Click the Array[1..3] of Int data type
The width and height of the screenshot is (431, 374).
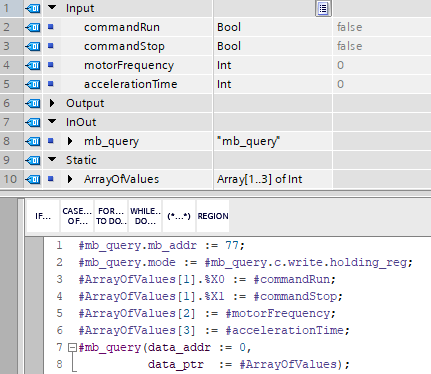pyautogui.click(x=259, y=179)
